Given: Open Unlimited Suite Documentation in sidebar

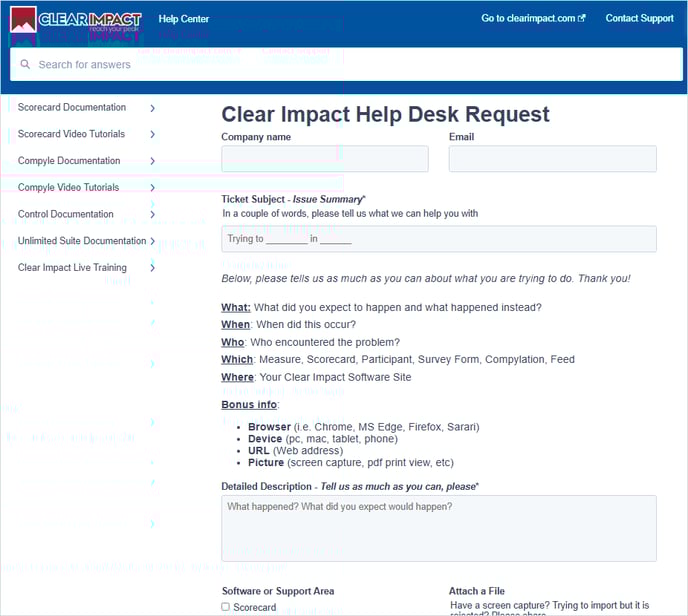Looking at the screenshot, I should tap(82, 241).
